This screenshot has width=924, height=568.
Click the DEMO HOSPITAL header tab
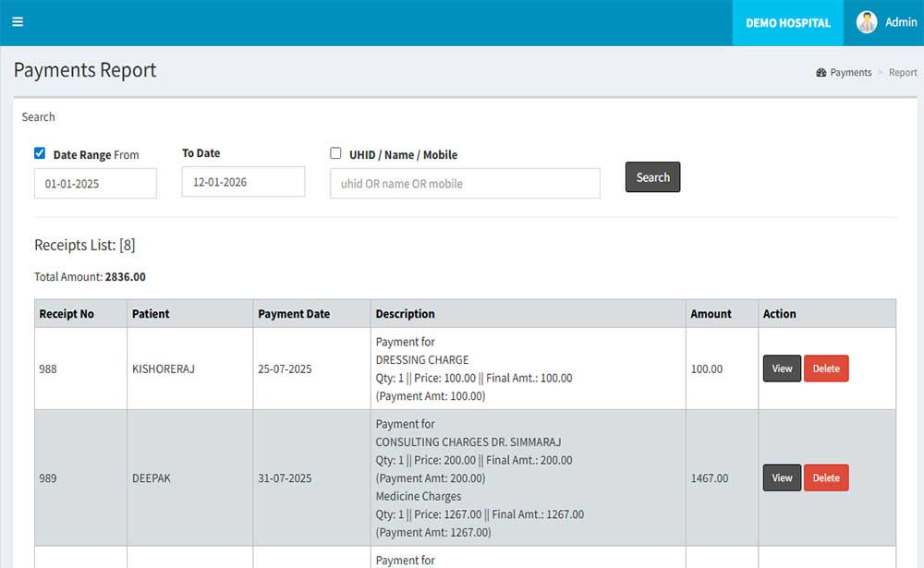pos(787,23)
